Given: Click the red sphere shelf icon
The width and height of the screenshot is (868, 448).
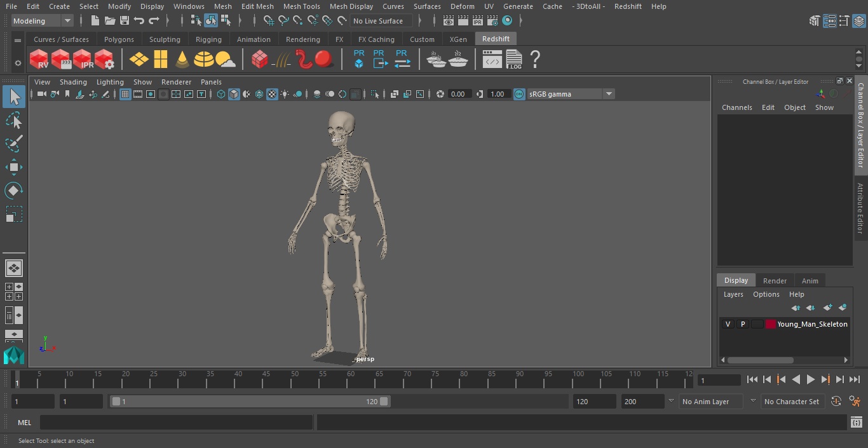Looking at the screenshot, I should point(324,60).
